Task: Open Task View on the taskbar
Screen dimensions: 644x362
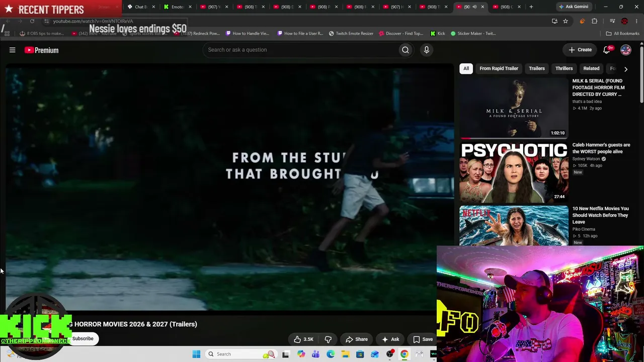Action: point(286,354)
